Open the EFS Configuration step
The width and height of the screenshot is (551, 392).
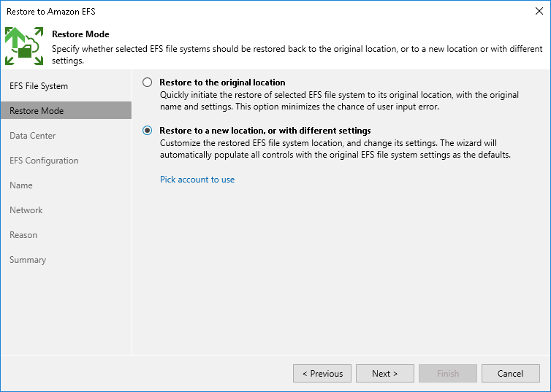click(44, 161)
